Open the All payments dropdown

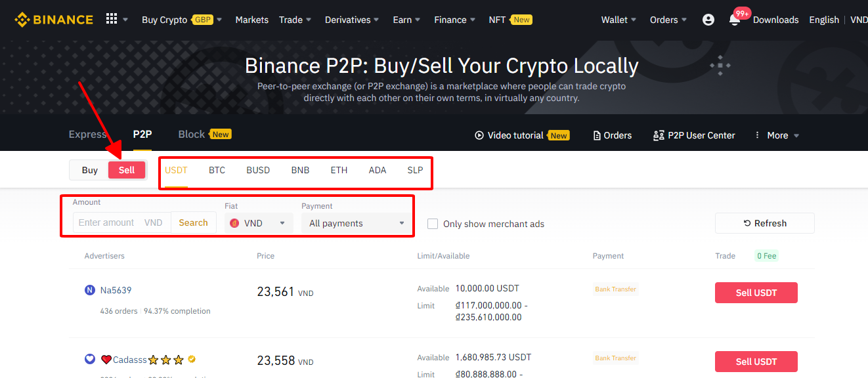[357, 223]
